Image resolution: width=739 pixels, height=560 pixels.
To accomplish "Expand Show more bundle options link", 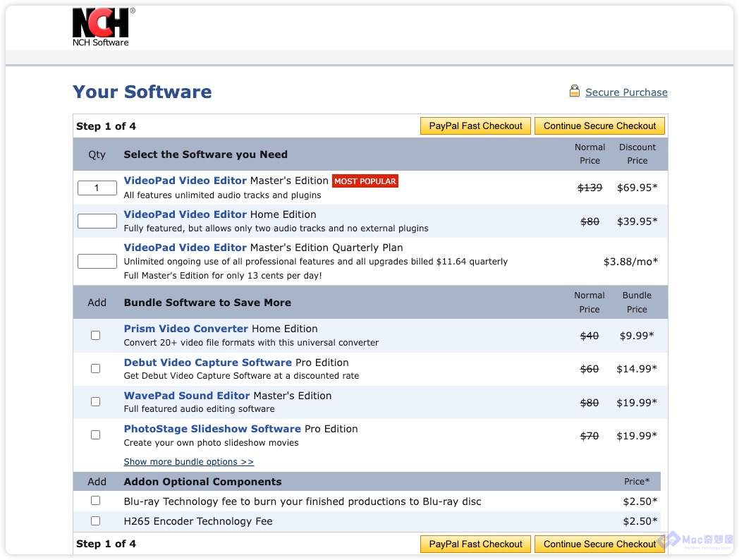I will pyautogui.click(x=188, y=462).
